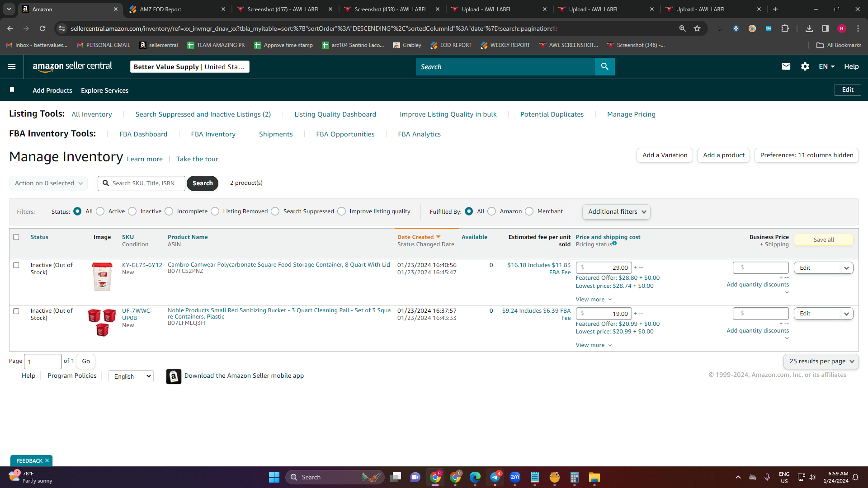Check the select-all checkbox in the table header

(16, 237)
